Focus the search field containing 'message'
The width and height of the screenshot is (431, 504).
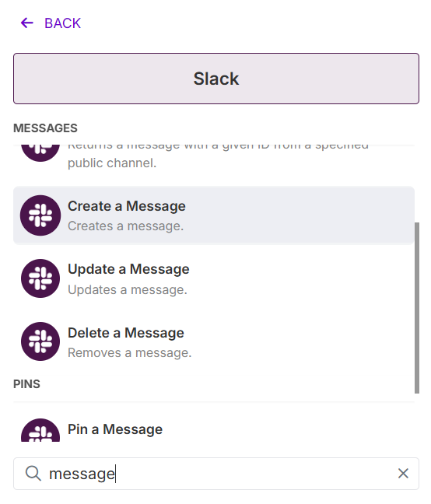click(216, 474)
